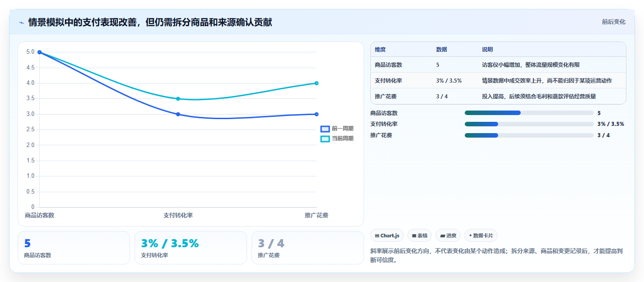This screenshot has height=282, width=644.
Task: Select the 3% / 3.5% 支付转化率 card
Action: click(x=191, y=248)
